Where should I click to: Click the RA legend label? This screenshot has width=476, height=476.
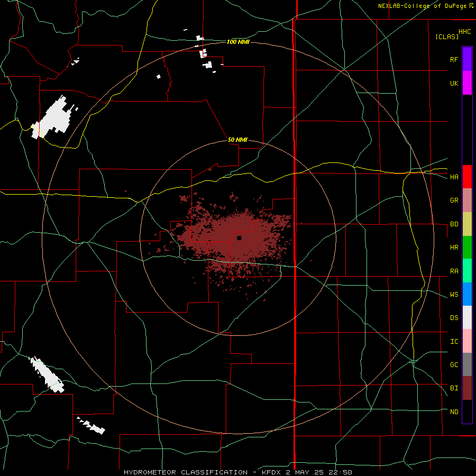[454, 271]
